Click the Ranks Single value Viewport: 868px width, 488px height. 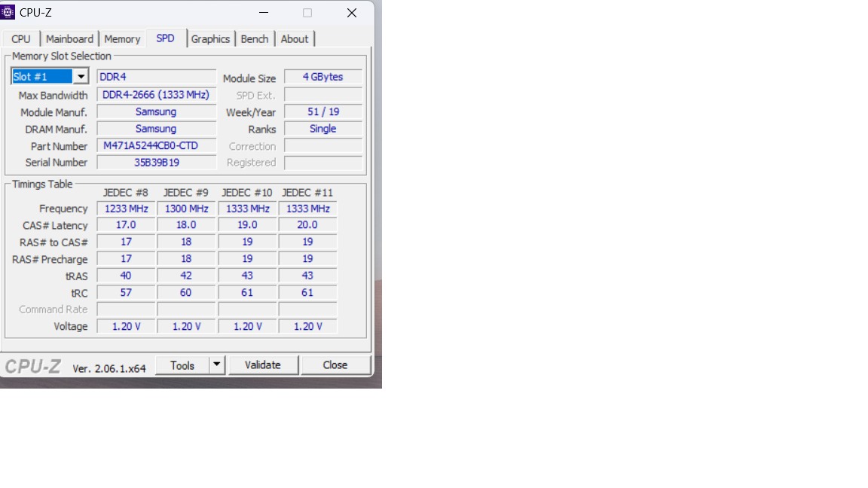pos(323,129)
